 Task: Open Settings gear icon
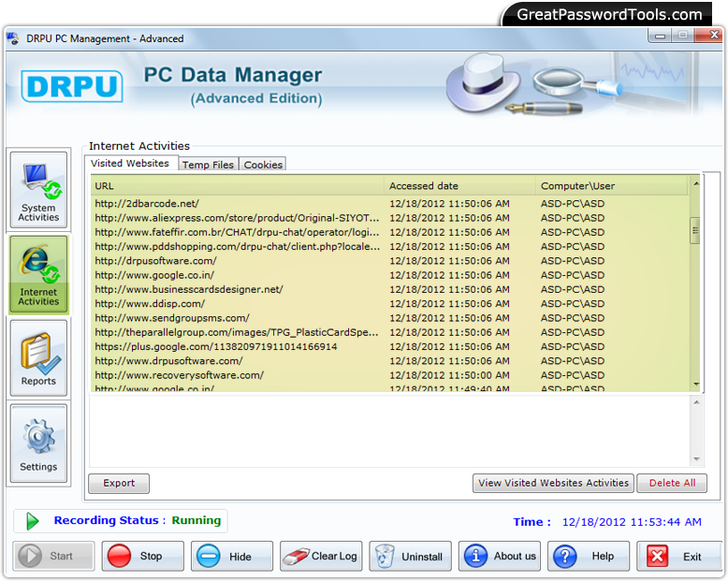coord(38,443)
